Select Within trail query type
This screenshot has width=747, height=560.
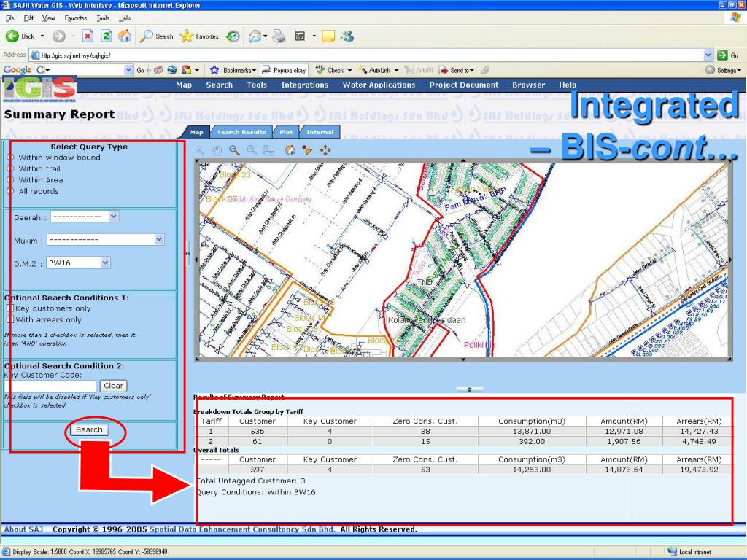tap(10, 168)
